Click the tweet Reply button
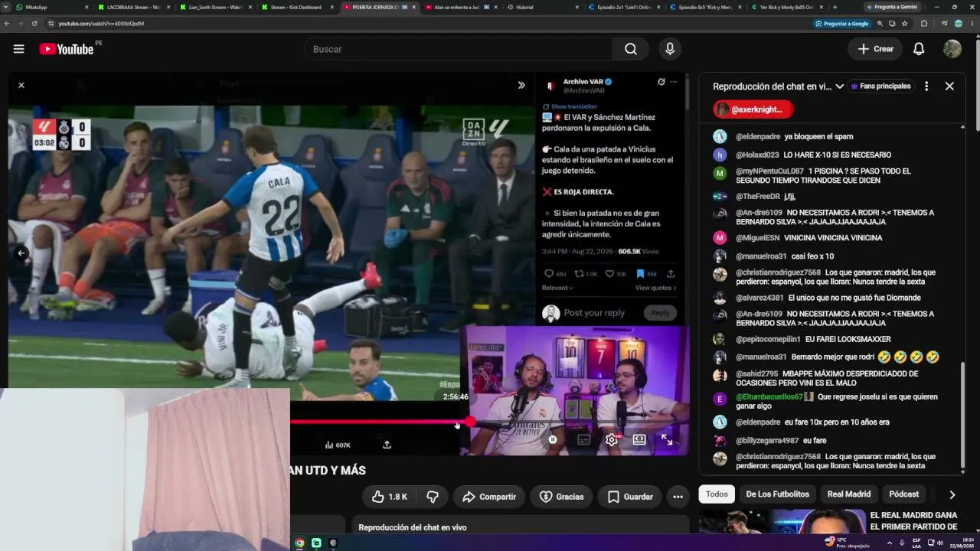This screenshot has width=980, height=551. pos(660,312)
